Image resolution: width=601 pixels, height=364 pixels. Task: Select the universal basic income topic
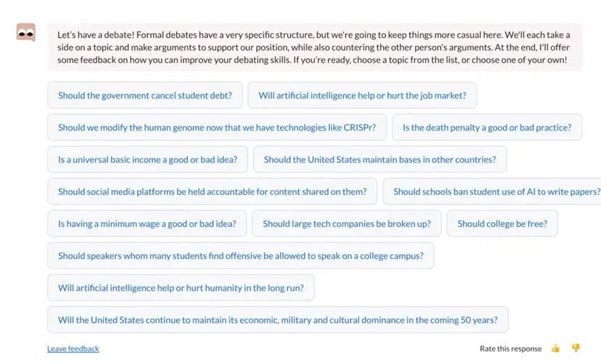147,160
